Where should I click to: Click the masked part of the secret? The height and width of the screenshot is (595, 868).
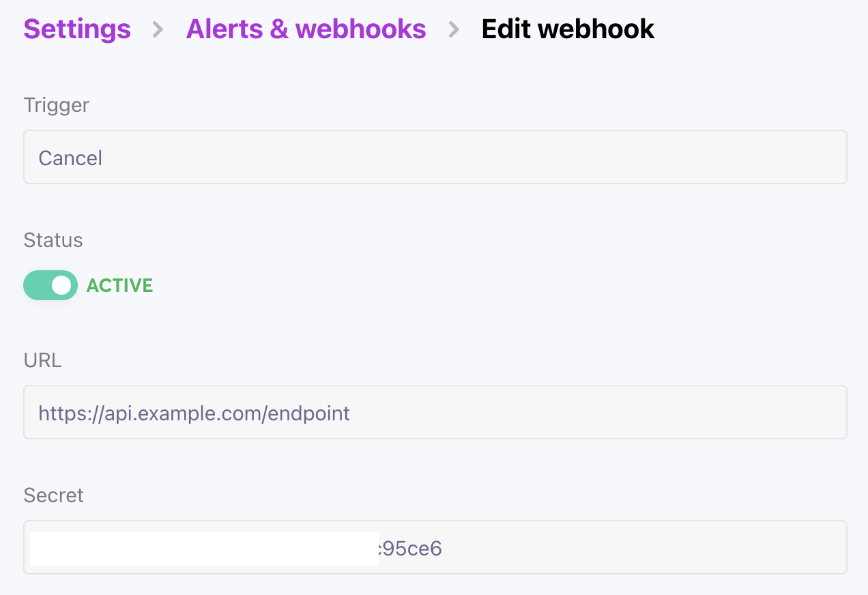[204, 549]
